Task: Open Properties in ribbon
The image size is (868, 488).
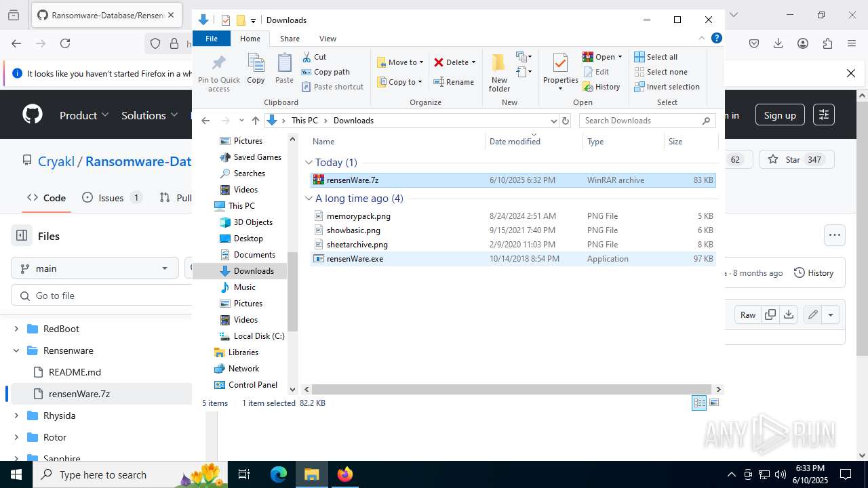Action: point(560,73)
